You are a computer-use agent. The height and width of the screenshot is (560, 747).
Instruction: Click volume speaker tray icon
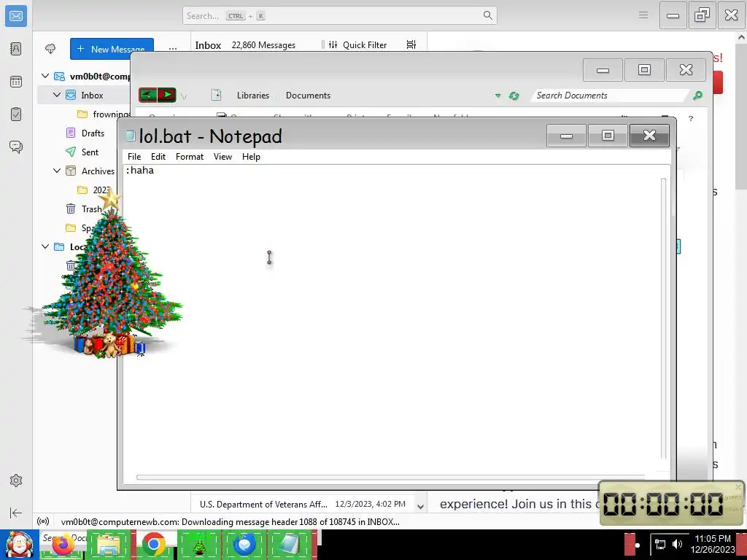point(677,544)
